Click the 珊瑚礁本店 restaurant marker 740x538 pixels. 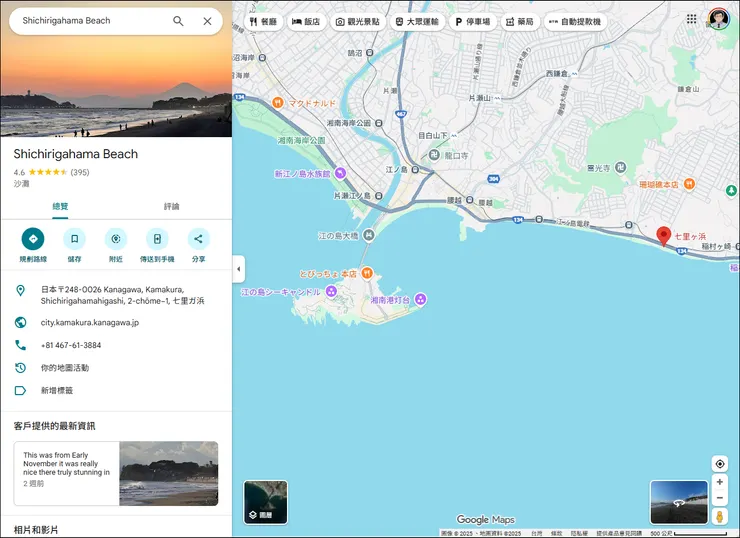[x=689, y=184]
